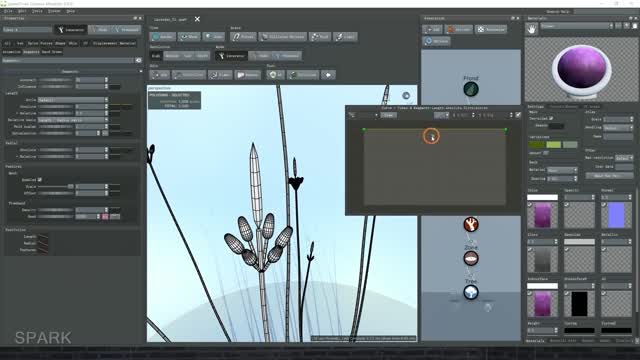Toggle the Gloss map checkbox
Screen dimensions: 640x360
pyautogui.click(x=530, y=249)
